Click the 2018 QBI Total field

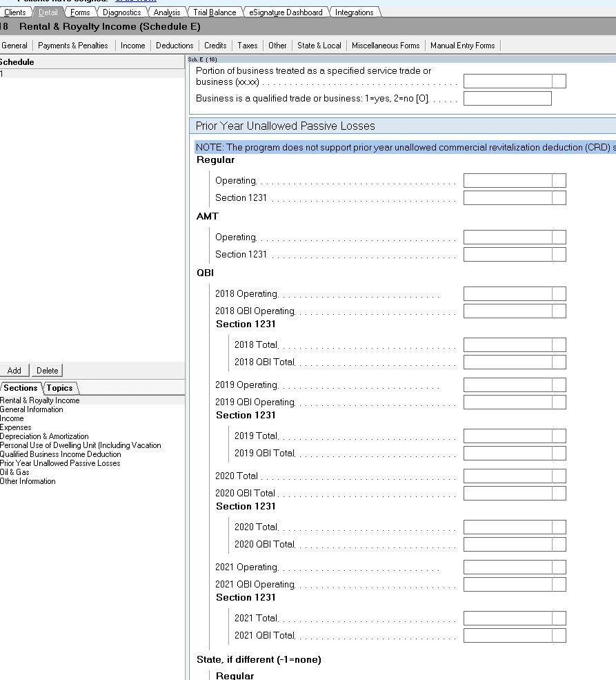pos(508,362)
